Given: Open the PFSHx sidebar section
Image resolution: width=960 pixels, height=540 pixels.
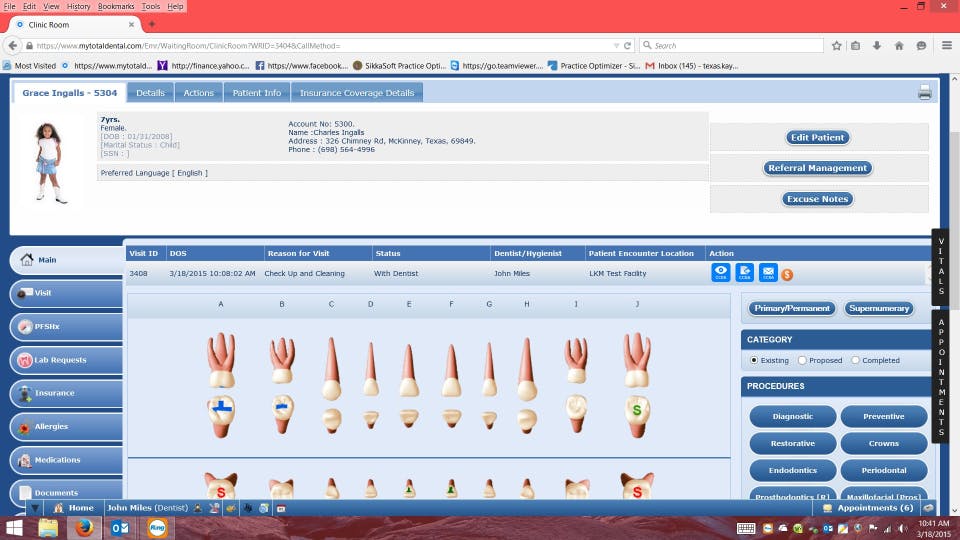Looking at the screenshot, I should pos(66,326).
